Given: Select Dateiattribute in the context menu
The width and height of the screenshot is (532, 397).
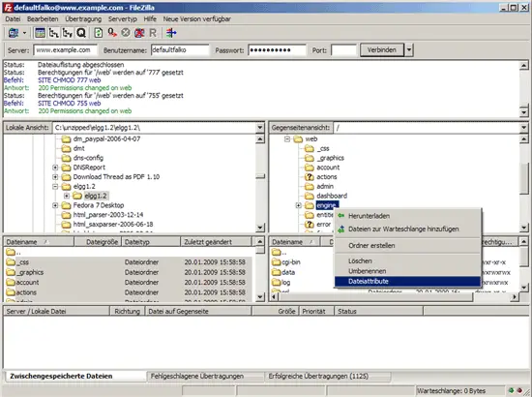Looking at the screenshot, I should tap(407, 281).
